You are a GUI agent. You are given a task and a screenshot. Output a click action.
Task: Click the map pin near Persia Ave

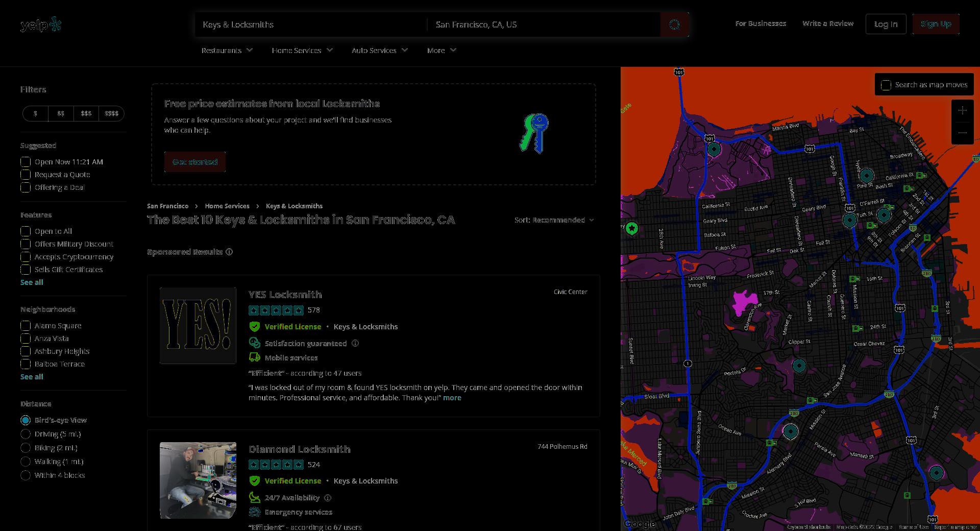click(791, 431)
